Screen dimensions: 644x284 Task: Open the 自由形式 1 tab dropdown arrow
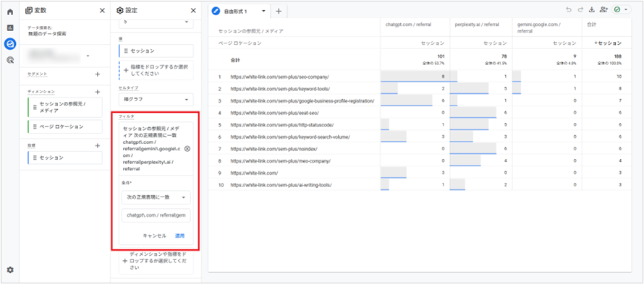pos(263,12)
